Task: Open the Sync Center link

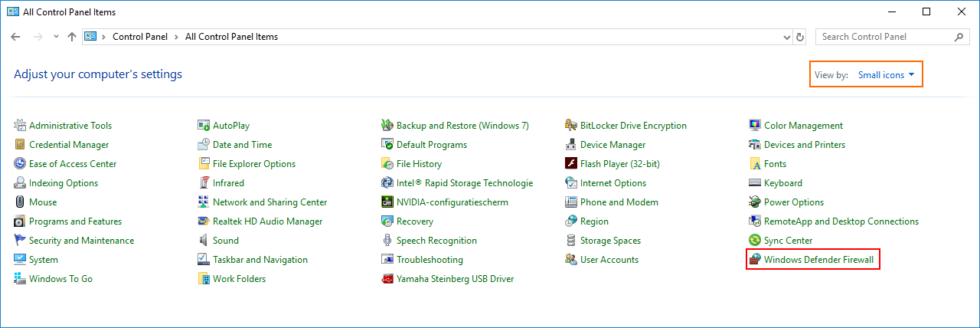Action: tap(789, 241)
